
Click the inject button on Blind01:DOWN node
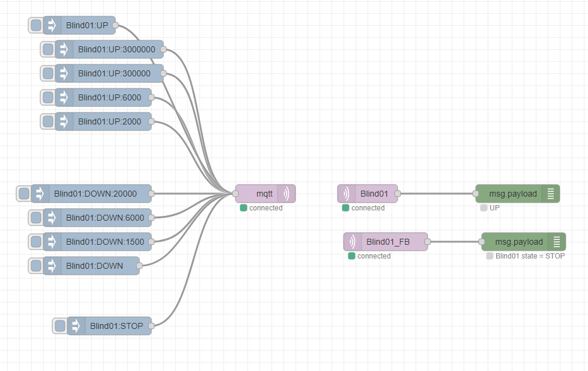[36, 266]
